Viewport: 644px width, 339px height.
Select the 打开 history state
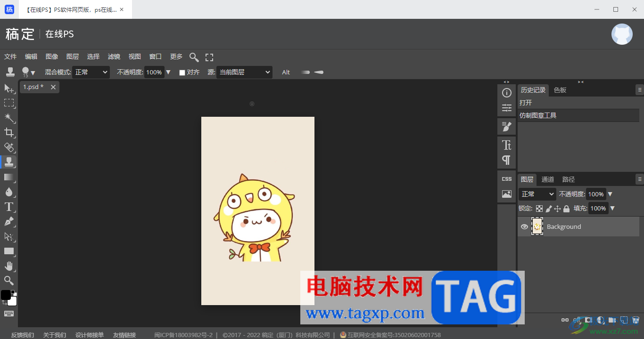[x=578, y=103]
